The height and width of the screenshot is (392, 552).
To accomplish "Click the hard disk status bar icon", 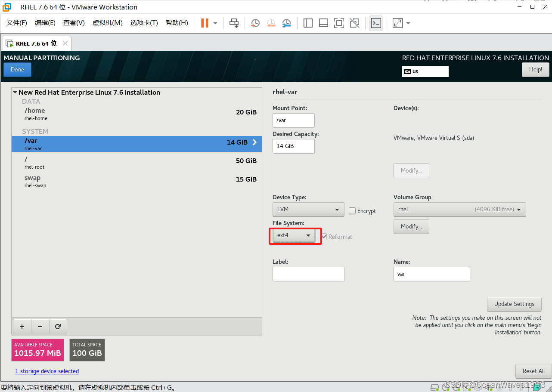I will [x=435, y=387].
